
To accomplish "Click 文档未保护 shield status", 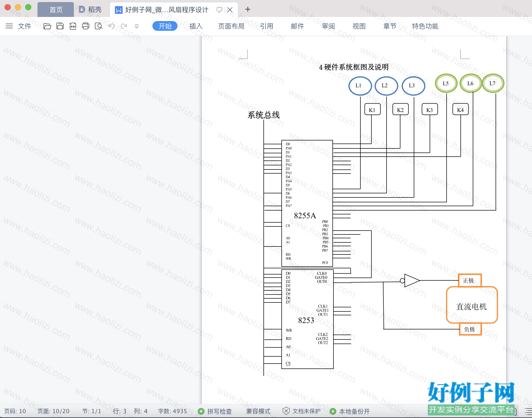I will 301,411.
